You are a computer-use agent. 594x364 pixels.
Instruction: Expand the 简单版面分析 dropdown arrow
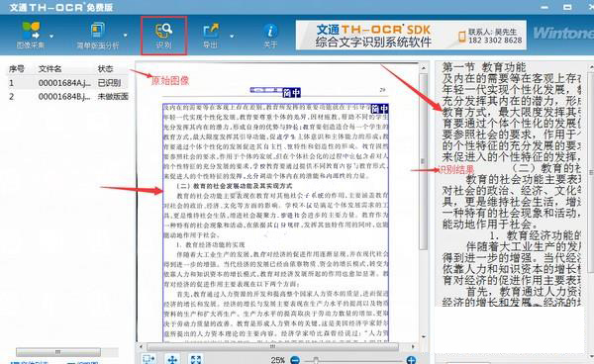click(126, 36)
